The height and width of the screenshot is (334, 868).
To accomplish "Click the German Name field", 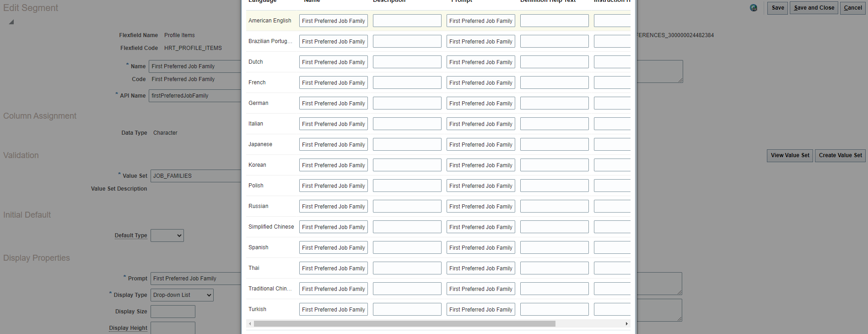I will click(x=334, y=103).
